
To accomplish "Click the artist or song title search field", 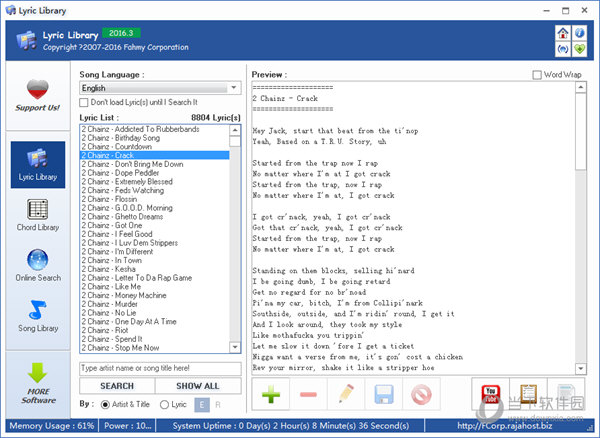I will [x=160, y=368].
